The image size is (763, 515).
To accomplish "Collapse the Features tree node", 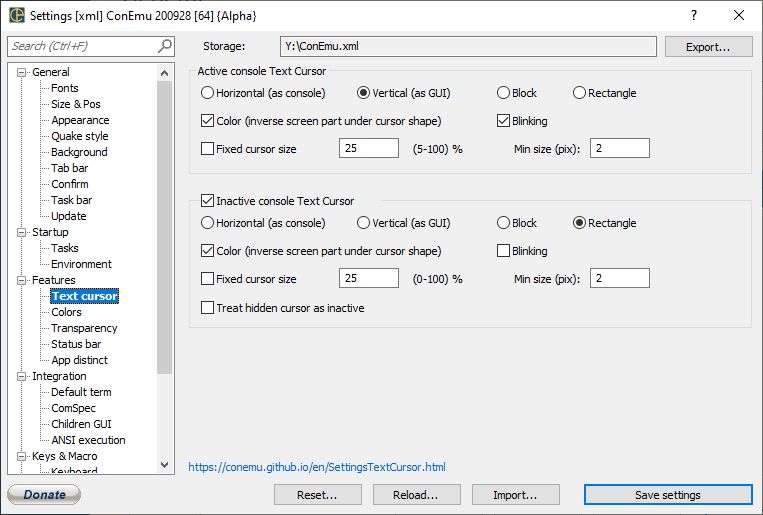I will coord(21,280).
